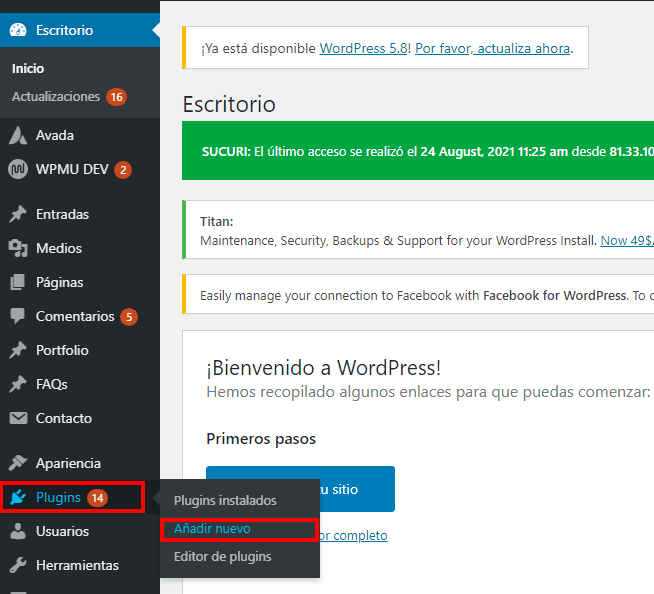Open the FAQs menu
The image size is (654, 594).
(80, 384)
